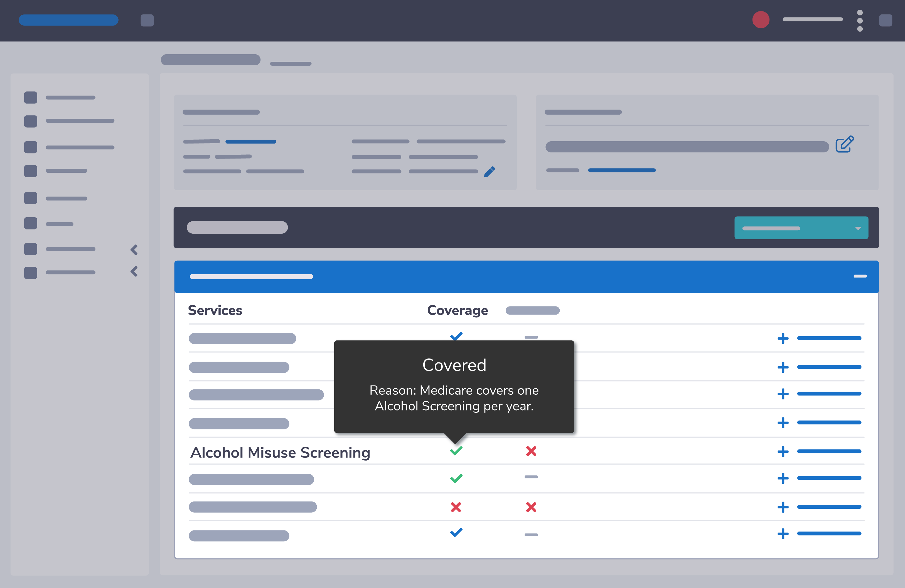Screen dimensions: 905x588
Task: Click the square icon at top-right corner
Action: pos(885,21)
